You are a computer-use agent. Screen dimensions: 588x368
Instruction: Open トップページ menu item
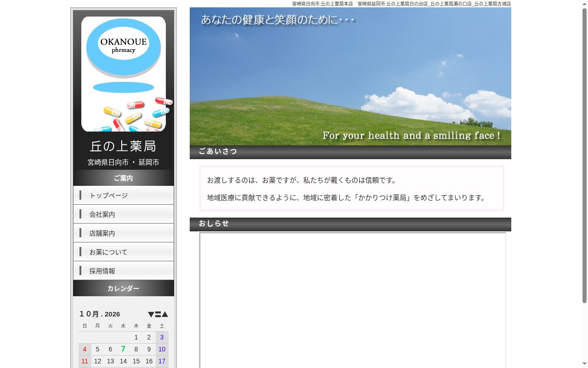(124, 195)
